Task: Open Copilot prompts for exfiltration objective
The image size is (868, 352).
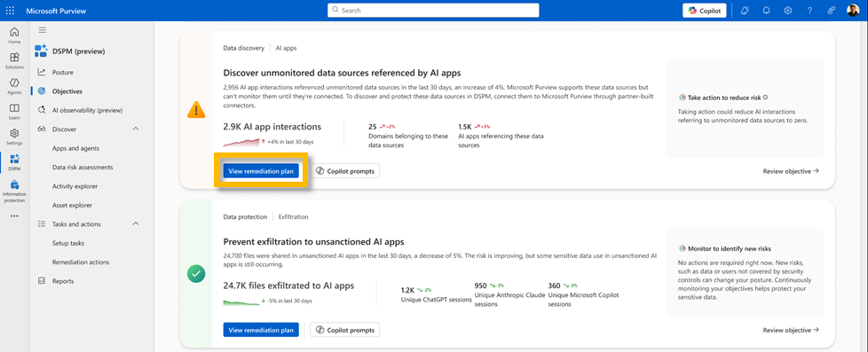Action: (x=345, y=331)
